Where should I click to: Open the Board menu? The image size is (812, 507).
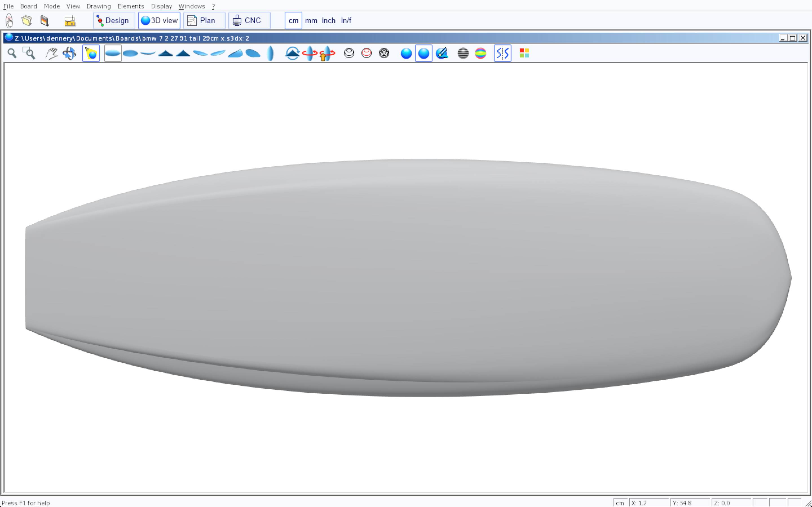(28, 6)
